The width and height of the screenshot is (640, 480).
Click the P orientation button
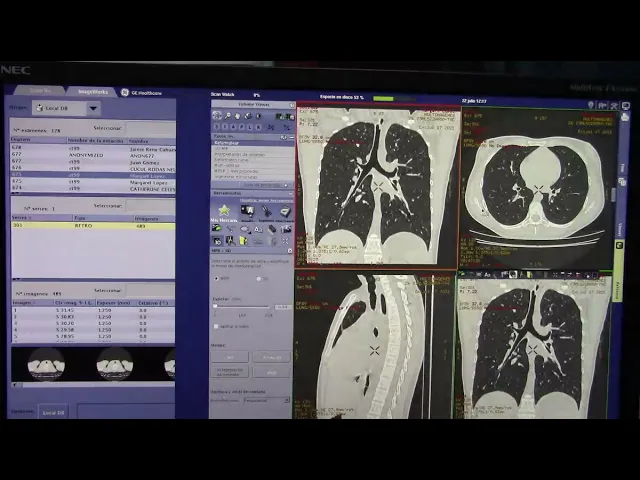click(241, 127)
